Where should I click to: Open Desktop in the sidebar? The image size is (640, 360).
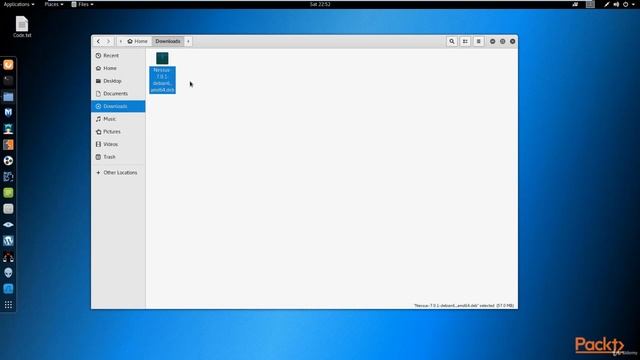point(118,81)
